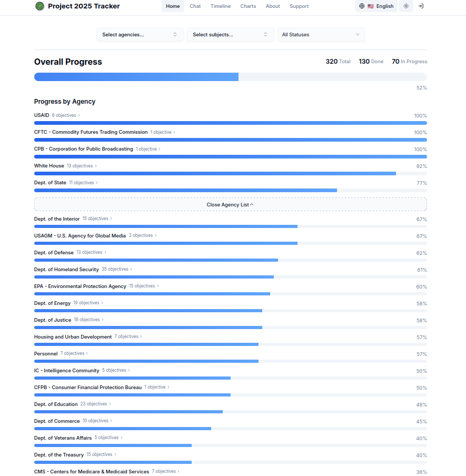Open the Charts tab

[248, 6]
